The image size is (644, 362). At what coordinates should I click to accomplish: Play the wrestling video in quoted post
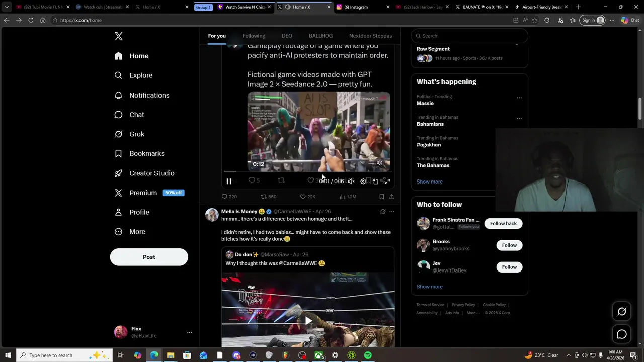(x=308, y=321)
